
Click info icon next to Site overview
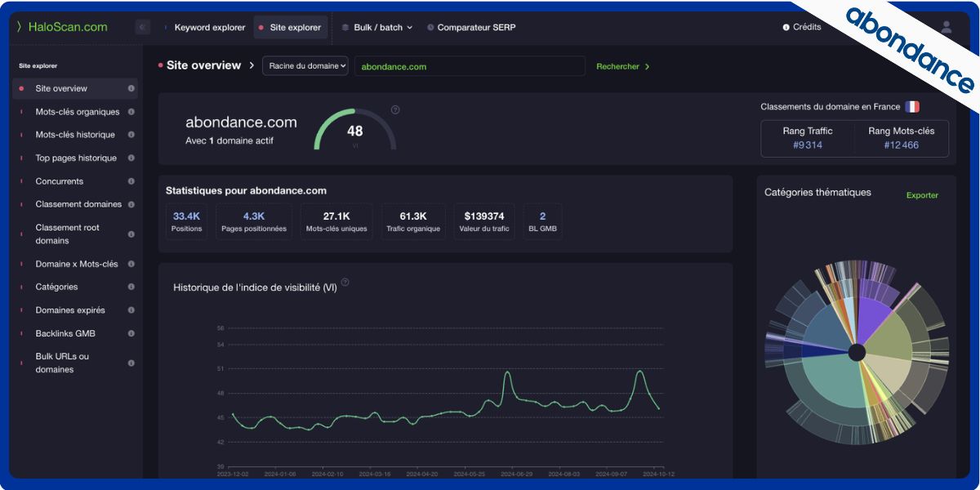pos(131,88)
